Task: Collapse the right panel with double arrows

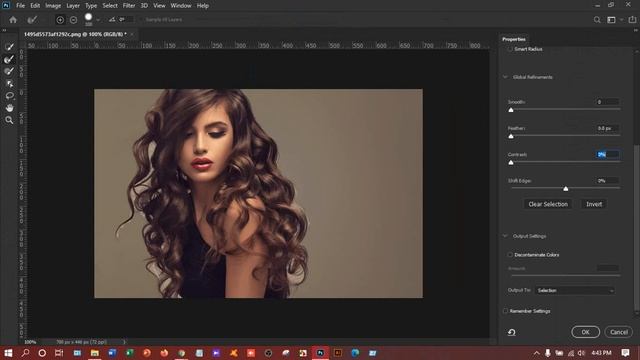Action: click(636, 30)
